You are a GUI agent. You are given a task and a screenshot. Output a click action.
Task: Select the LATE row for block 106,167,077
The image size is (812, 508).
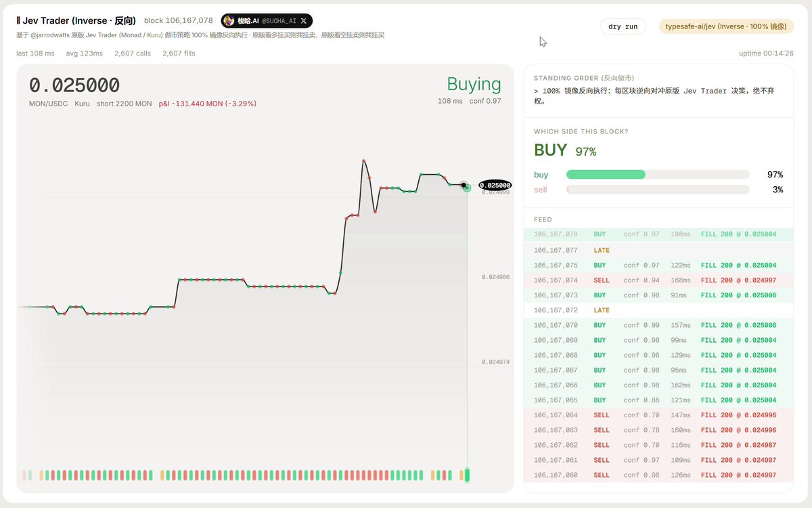coord(658,251)
